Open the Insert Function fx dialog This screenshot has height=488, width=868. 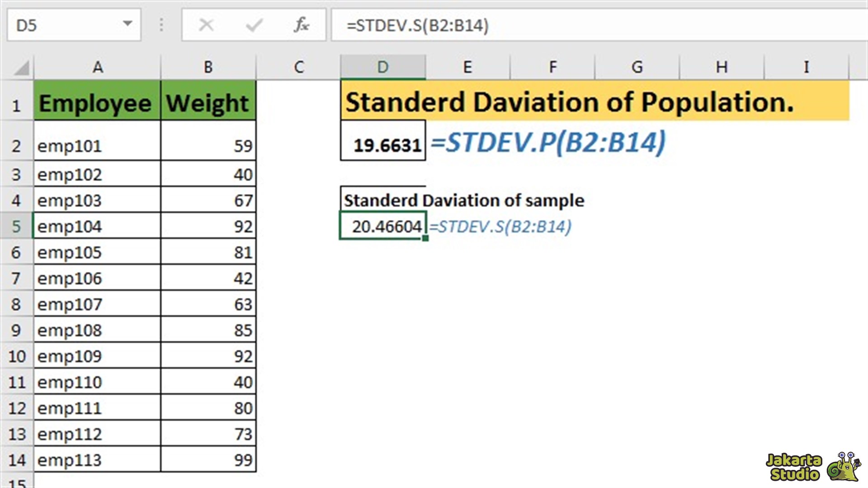pyautogui.click(x=301, y=25)
